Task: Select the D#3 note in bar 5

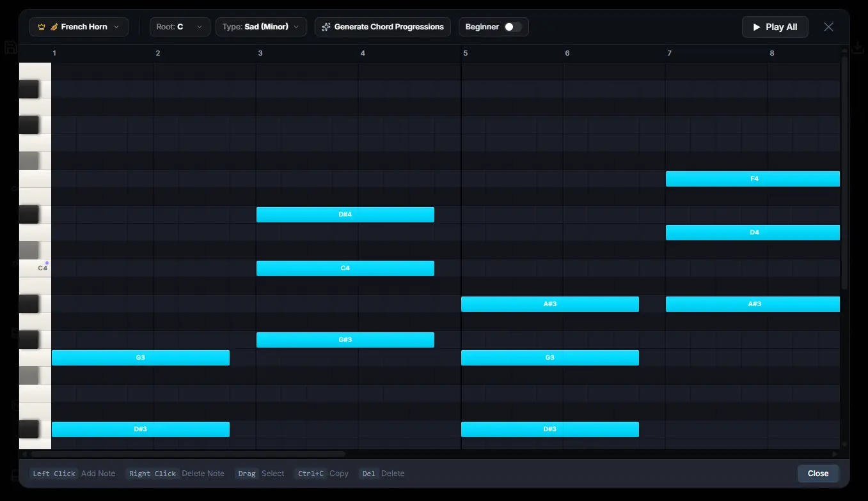Action: [x=550, y=429]
